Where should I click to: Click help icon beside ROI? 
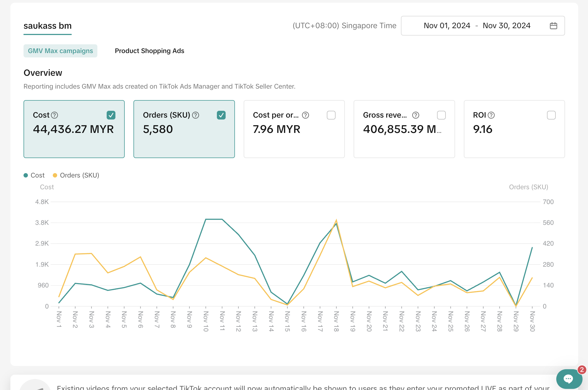[x=491, y=115]
